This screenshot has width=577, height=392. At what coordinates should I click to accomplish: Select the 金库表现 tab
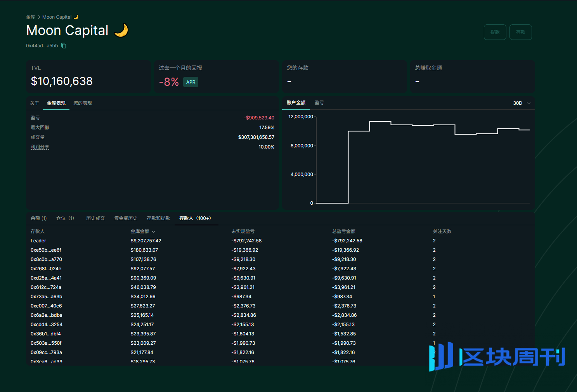click(56, 103)
